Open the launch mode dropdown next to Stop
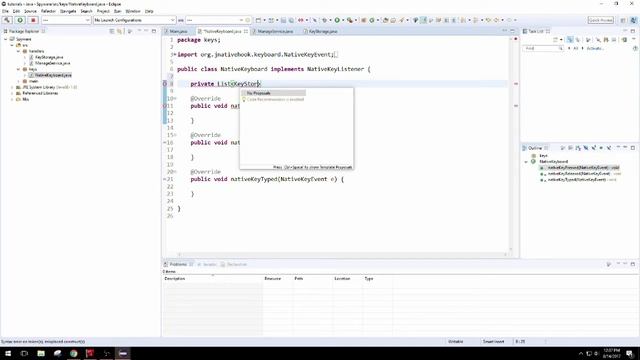This screenshot has height=360, width=640. 66,20
